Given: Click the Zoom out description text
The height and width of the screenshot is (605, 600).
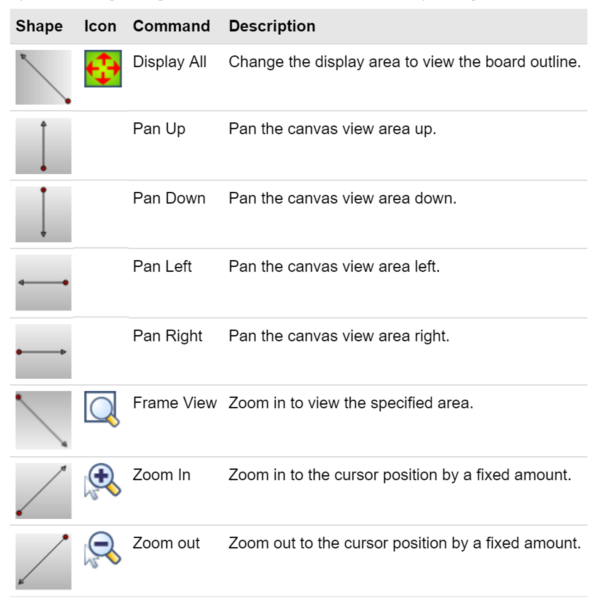Looking at the screenshot, I should click(x=405, y=543).
